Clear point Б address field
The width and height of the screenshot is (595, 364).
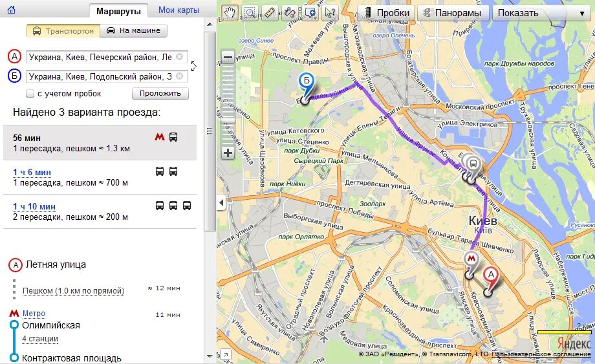180,76
